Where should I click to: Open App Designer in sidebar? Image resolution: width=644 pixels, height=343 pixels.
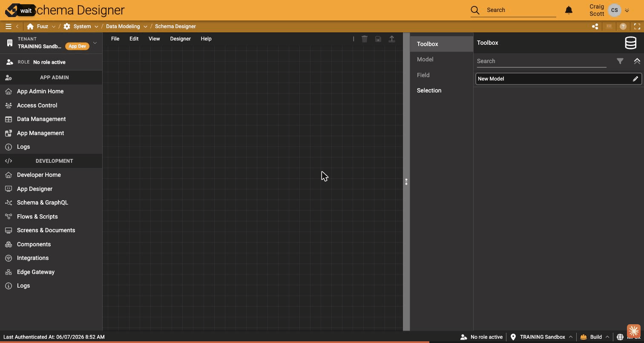[51, 189]
